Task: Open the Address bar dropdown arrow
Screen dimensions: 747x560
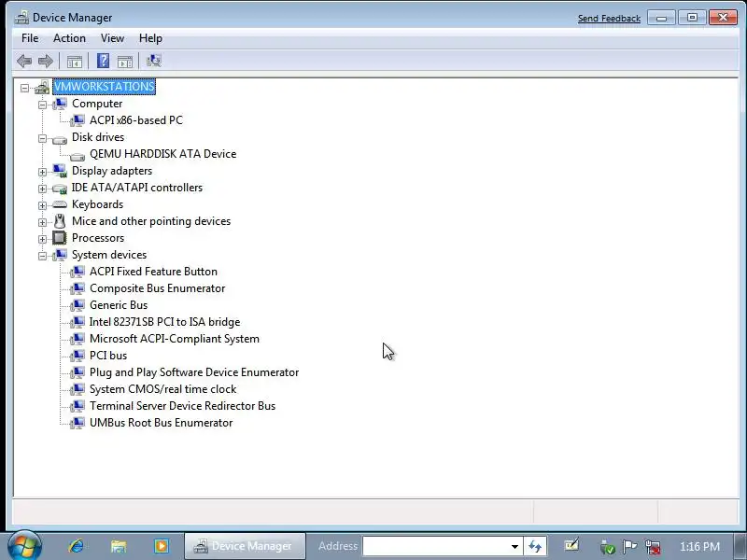Action: click(x=514, y=547)
